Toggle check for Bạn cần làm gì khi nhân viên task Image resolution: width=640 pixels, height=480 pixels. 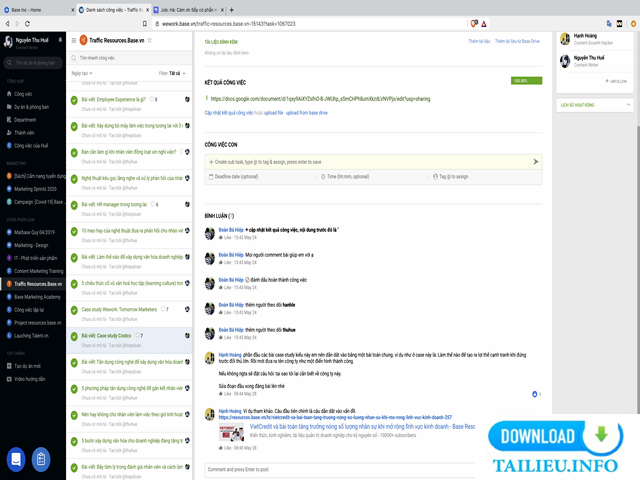pyautogui.click(x=74, y=153)
